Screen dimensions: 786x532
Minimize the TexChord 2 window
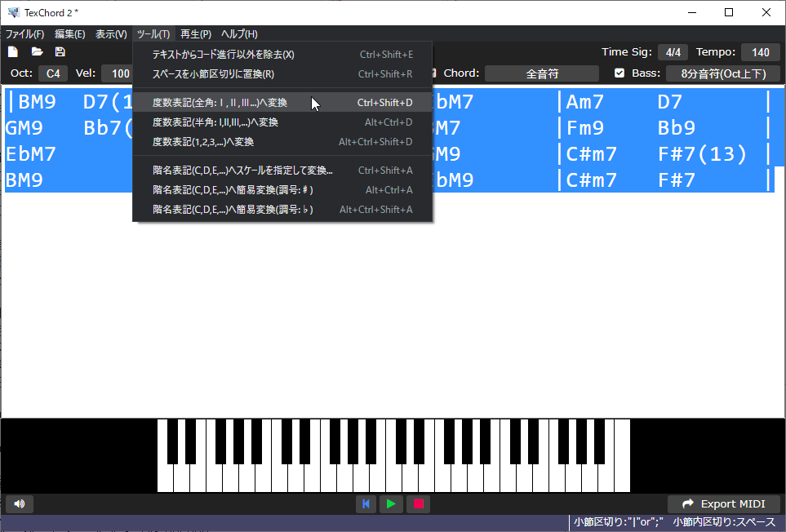tap(692, 12)
